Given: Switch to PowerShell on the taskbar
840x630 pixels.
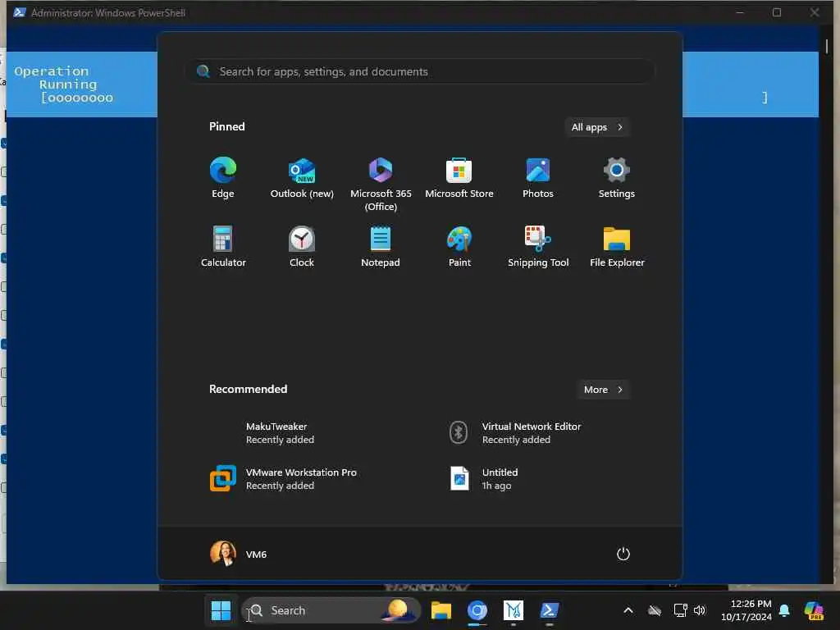Looking at the screenshot, I should tap(549, 610).
